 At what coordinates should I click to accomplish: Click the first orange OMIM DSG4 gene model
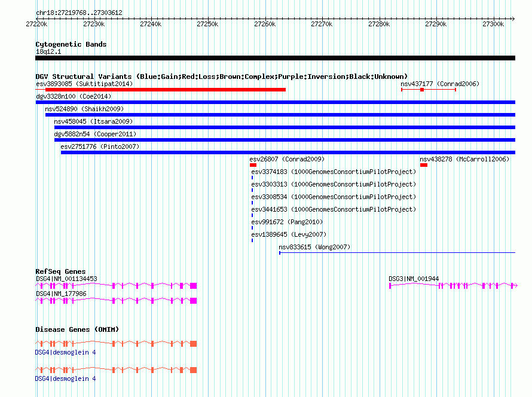[x=116, y=344]
